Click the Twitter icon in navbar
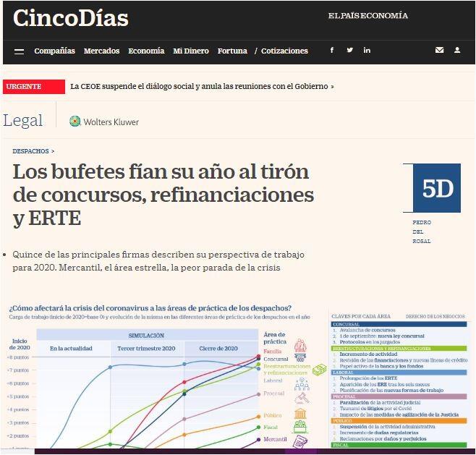This screenshot has width=476, height=455. tap(349, 51)
